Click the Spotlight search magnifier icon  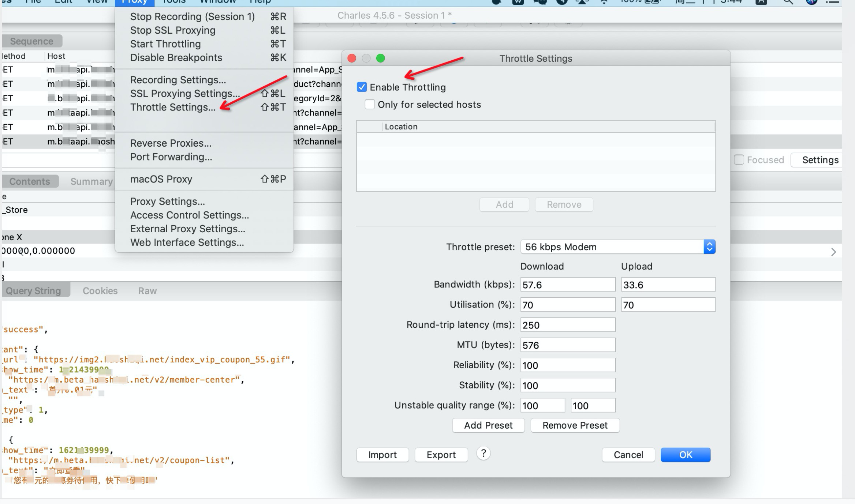[787, 2]
